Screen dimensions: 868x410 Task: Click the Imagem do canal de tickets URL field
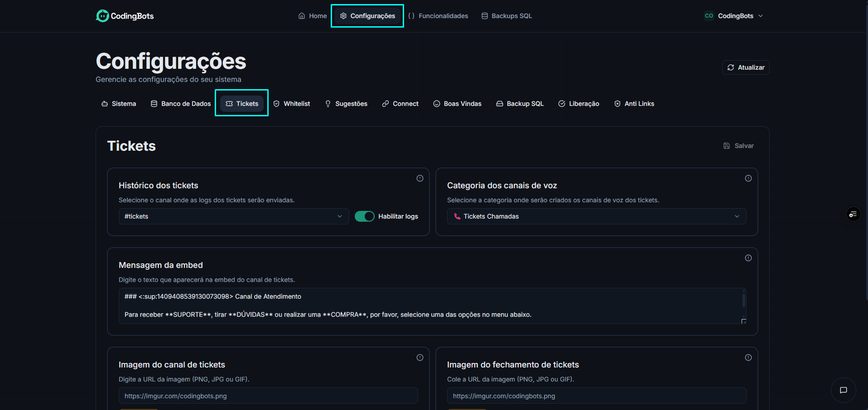[268, 396]
